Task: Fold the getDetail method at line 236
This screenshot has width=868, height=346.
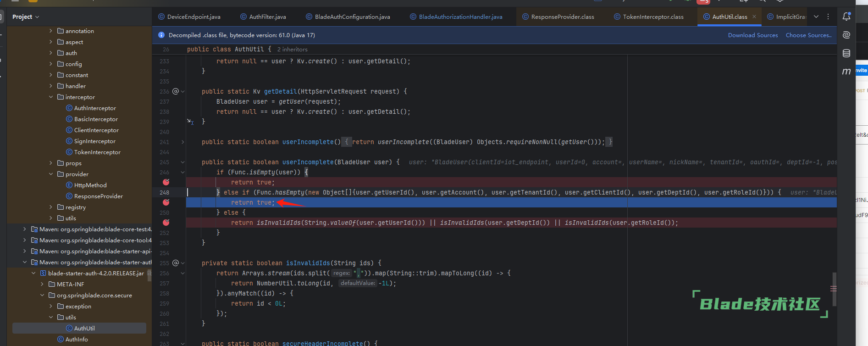Action: pos(182,91)
